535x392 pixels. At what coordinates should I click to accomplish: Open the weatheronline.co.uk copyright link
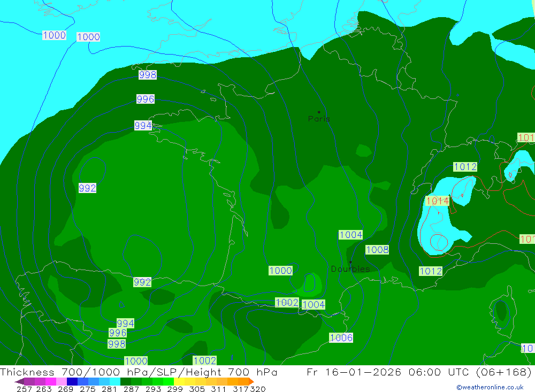click(x=490, y=387)
